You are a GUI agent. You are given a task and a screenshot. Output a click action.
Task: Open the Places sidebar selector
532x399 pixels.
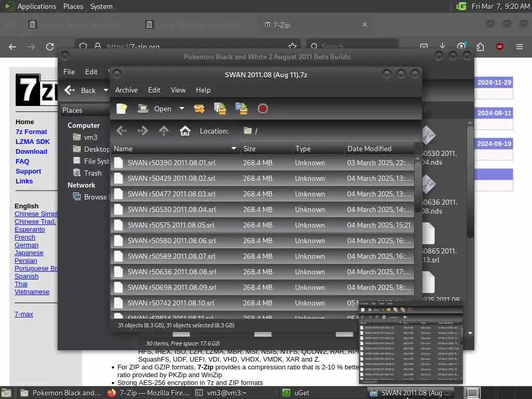click(x=85, y=110)
